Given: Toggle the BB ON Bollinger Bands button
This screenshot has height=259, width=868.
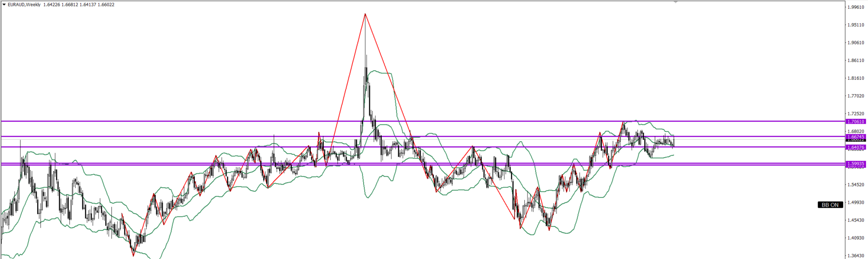Looking at the screenshot, I should pos(830,205).
